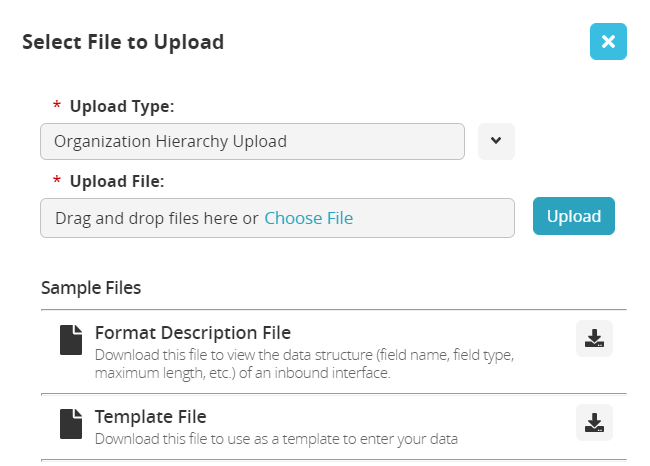The image size is (650, 466).
Task: Click the Upload File label
Action: tap(117, 181)
